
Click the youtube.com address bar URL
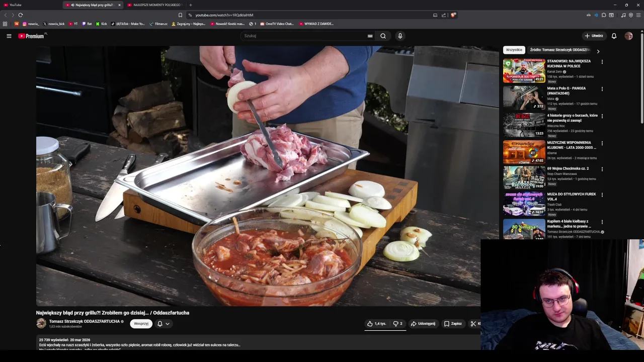[x=224, y=15]
